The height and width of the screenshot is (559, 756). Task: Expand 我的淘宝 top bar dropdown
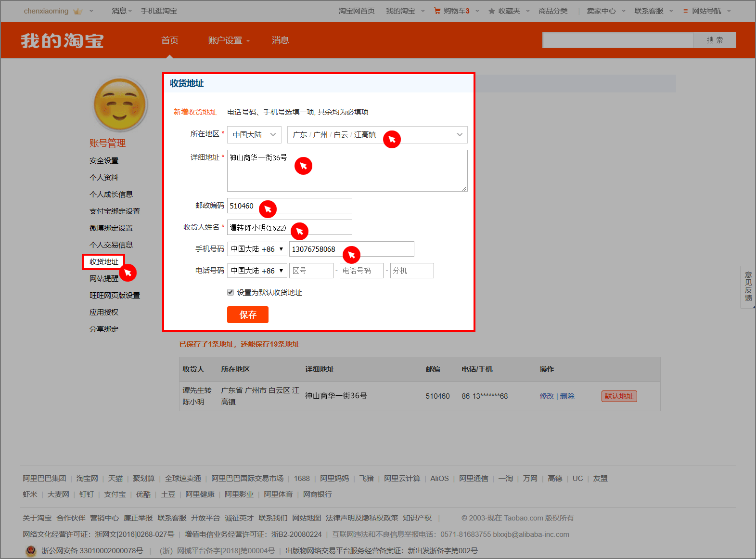click(423, 11)
